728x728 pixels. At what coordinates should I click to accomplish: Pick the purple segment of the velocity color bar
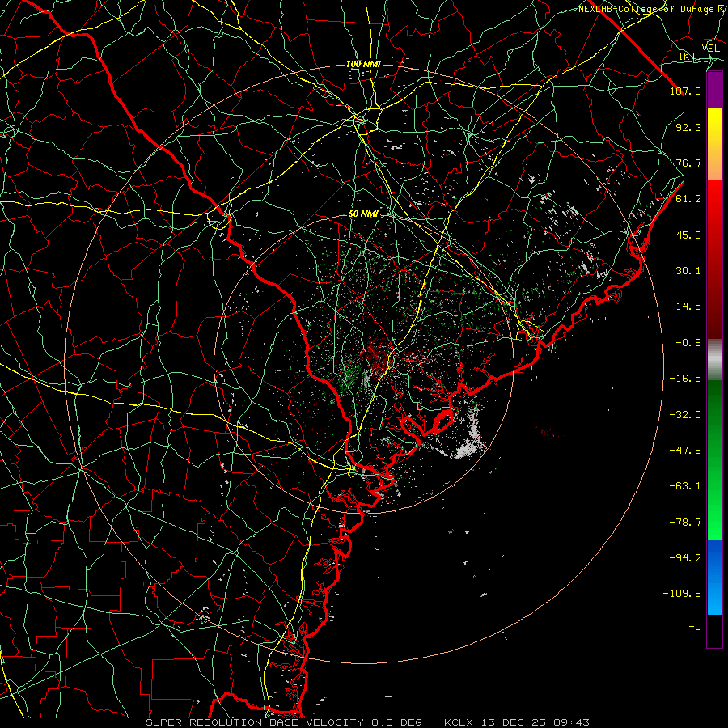coord(714,91)
